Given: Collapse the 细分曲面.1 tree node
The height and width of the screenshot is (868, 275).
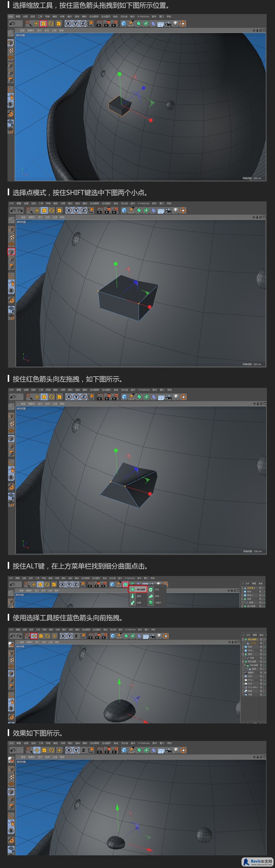Looking at the screenshot, I should (243, 639).
